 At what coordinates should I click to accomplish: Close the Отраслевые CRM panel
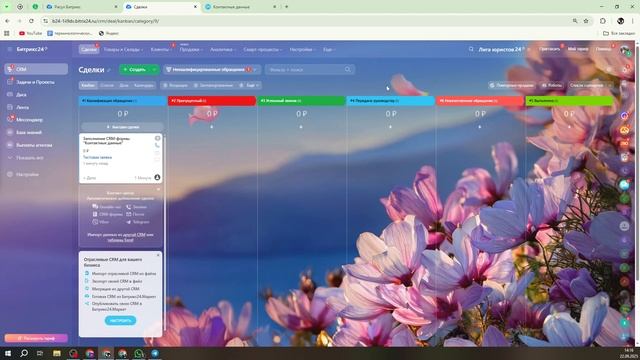click(x=158, y=255)
